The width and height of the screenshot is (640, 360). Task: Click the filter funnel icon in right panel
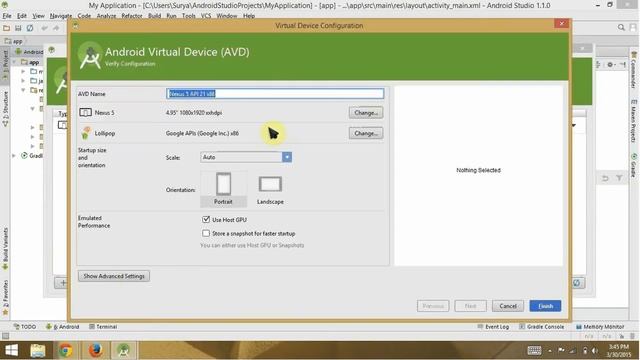pyautogui.click(x=619, y=178)
